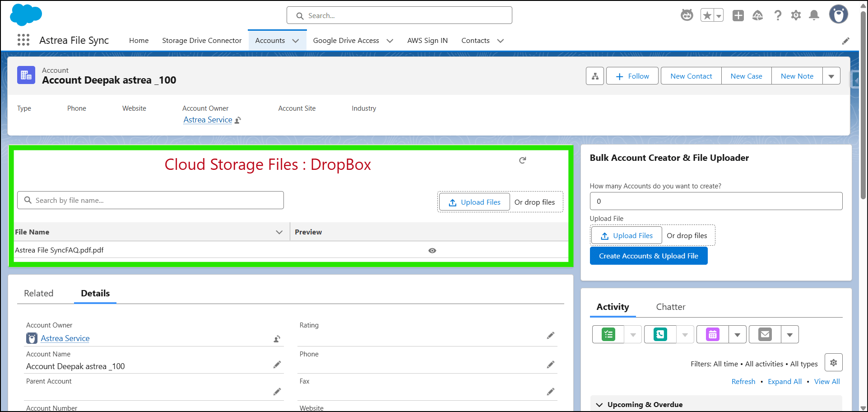Switch to the Related tab
The width and height of the screenshot is (868, 412).
coord(39,294)
